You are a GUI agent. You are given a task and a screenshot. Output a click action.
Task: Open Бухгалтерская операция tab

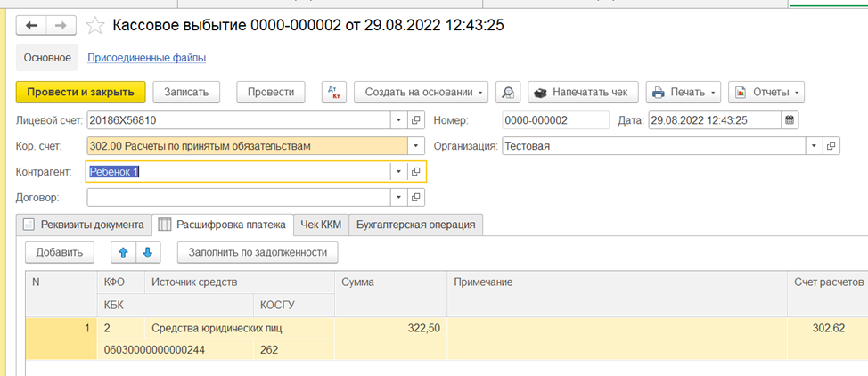pyautogui.click(x=416, y=225)
